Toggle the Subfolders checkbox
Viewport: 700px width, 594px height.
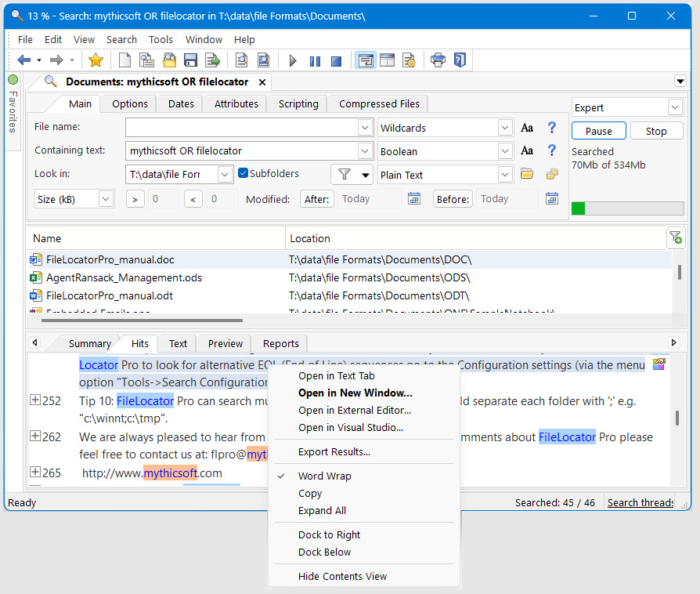(x=244, y=173)
